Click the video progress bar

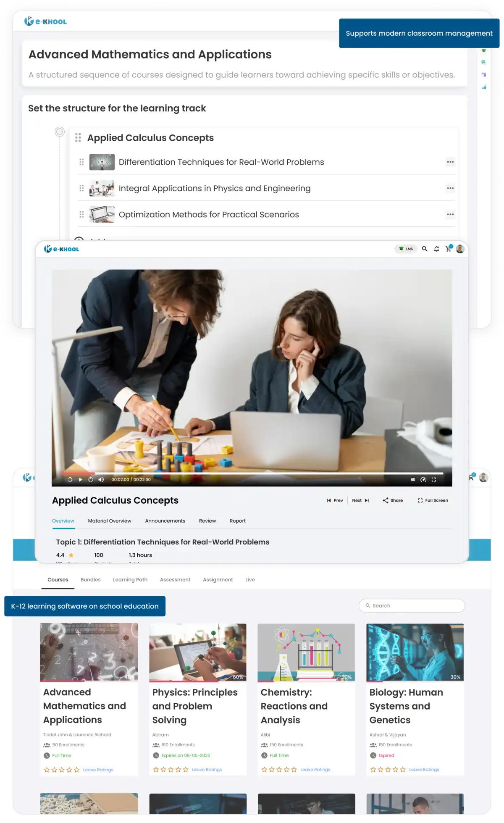click(252, 473)
